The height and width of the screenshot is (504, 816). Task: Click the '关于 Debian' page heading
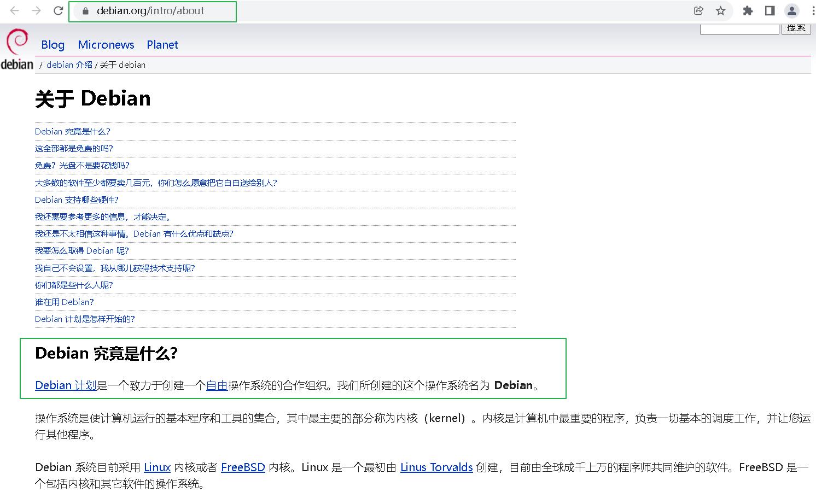(x=93, y=99)
